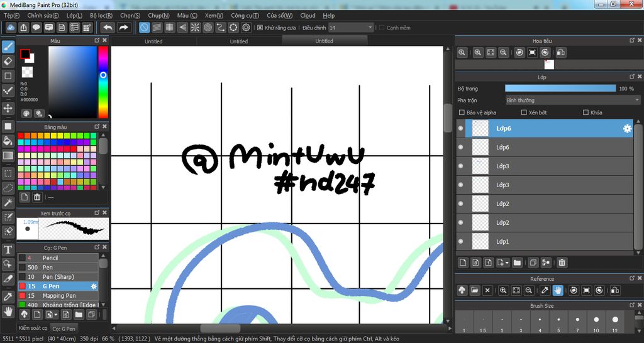Screen dimensions: 644x343
Task: Enable the radial snap guide
Action: click(x=195, y=28)
